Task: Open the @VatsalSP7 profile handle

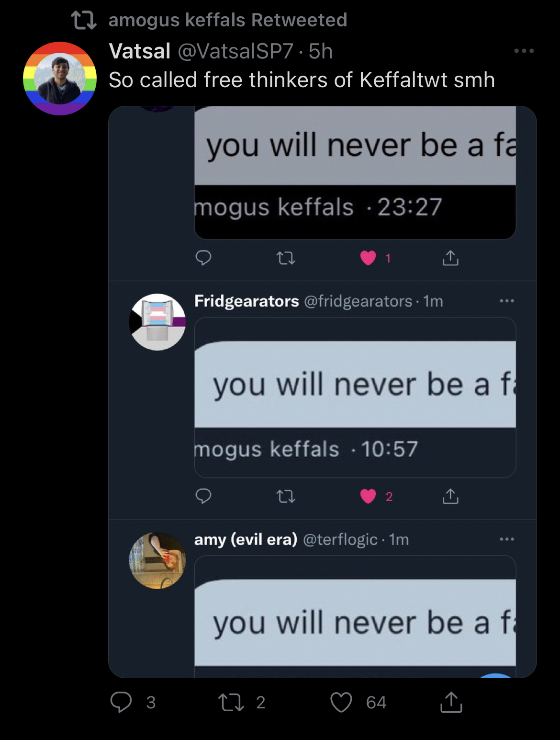Action: pyautogui.click(x=235, y=51)
